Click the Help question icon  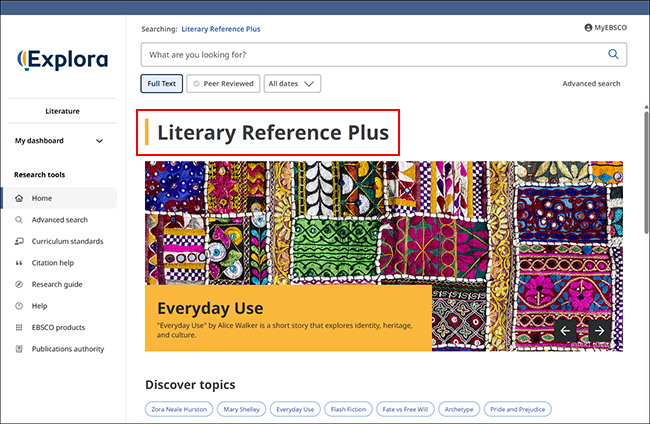click(19, 306)
